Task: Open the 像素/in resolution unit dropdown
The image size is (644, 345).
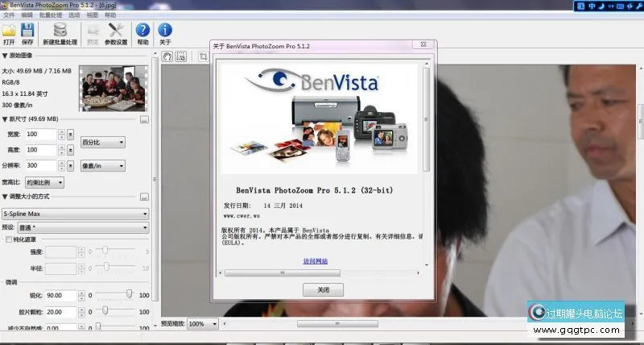Action: [103, 166]
